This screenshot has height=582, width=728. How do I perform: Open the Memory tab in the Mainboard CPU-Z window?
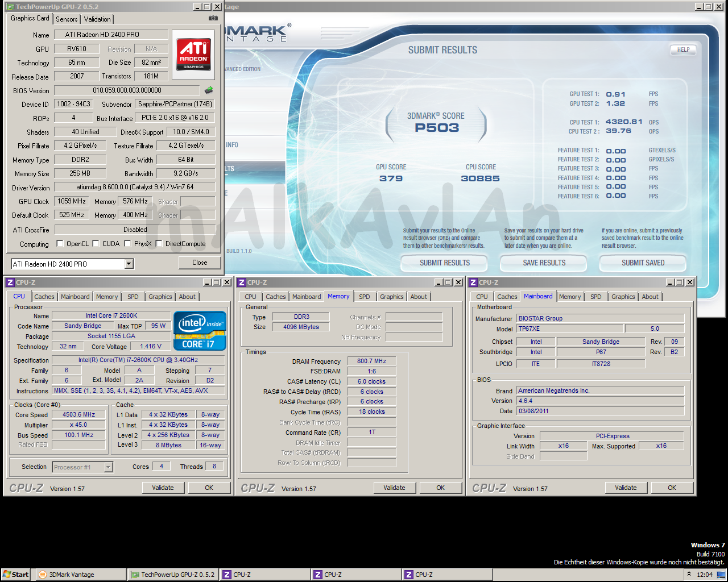click(570, 297)
